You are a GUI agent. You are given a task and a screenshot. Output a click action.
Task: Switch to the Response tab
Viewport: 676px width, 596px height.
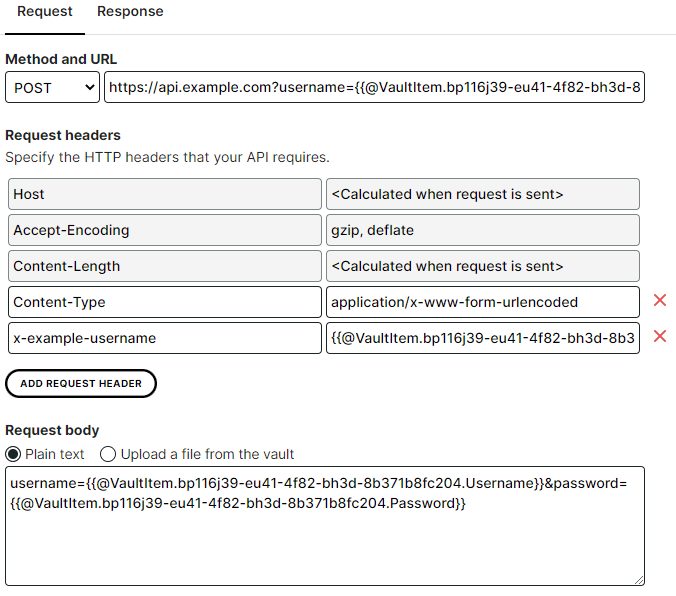(130, 11)
